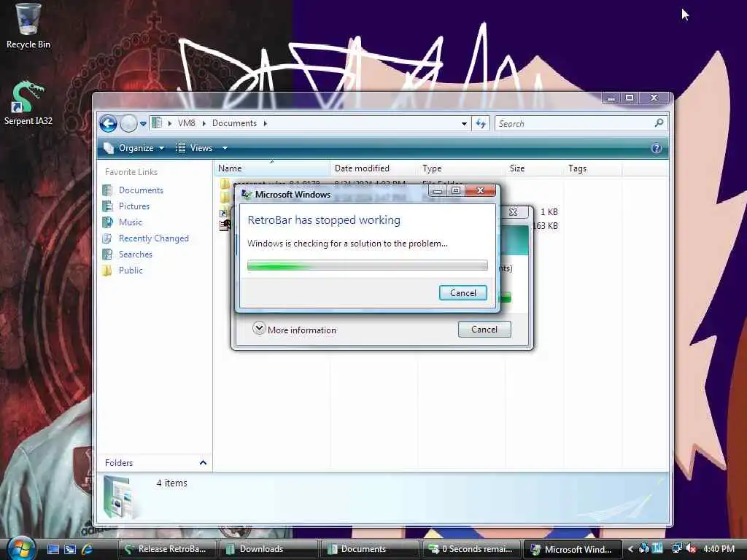Click the Documents breadcrumb in address bar

coord(234,123)
